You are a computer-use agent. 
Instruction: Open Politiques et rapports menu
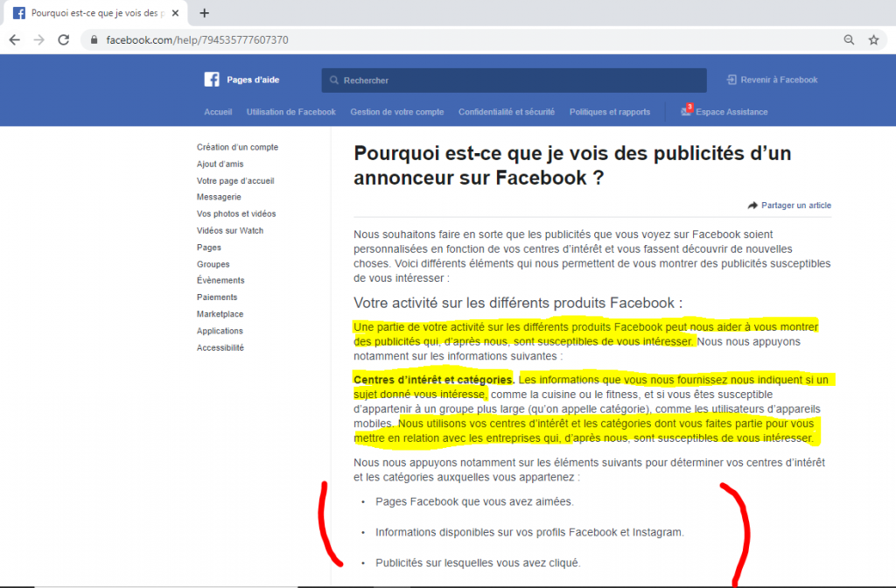click(x=610, y=112)
